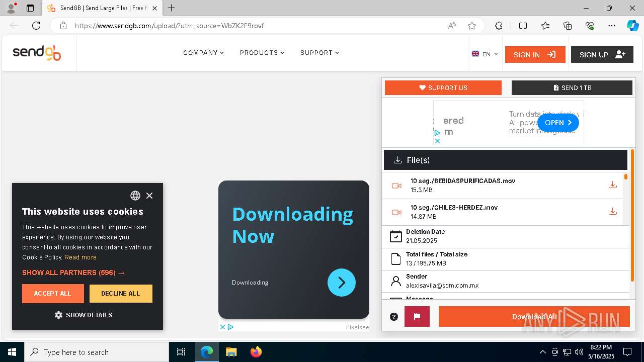Add this page to favorites
This screenshot has height=362, width=644.
pos(472,26)
